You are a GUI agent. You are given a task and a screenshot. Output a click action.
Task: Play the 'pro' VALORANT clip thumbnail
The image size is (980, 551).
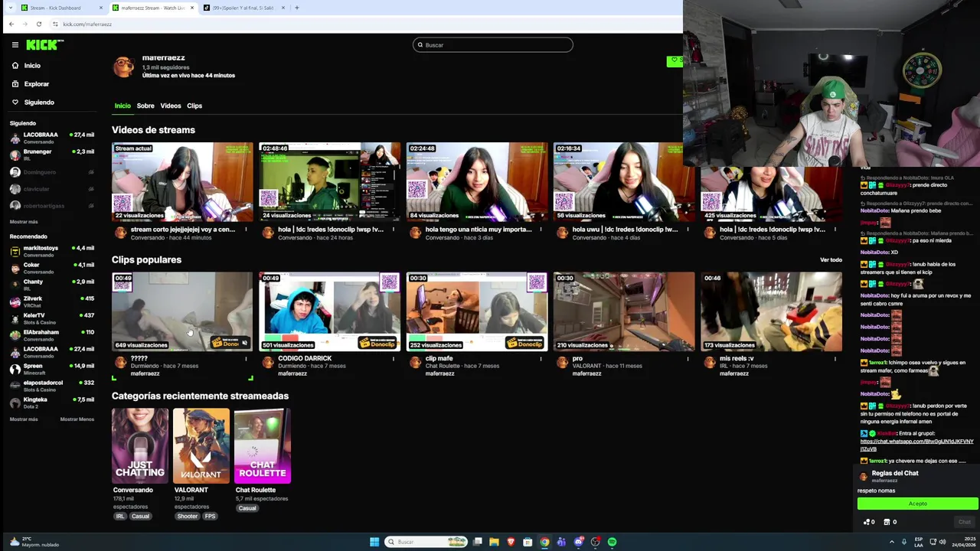tap(624, 311)
